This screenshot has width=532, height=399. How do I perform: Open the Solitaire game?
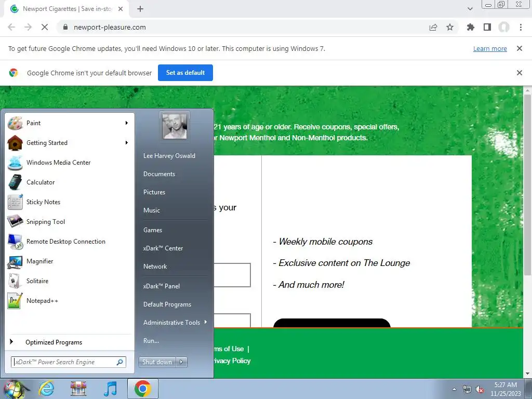(70, 281)
